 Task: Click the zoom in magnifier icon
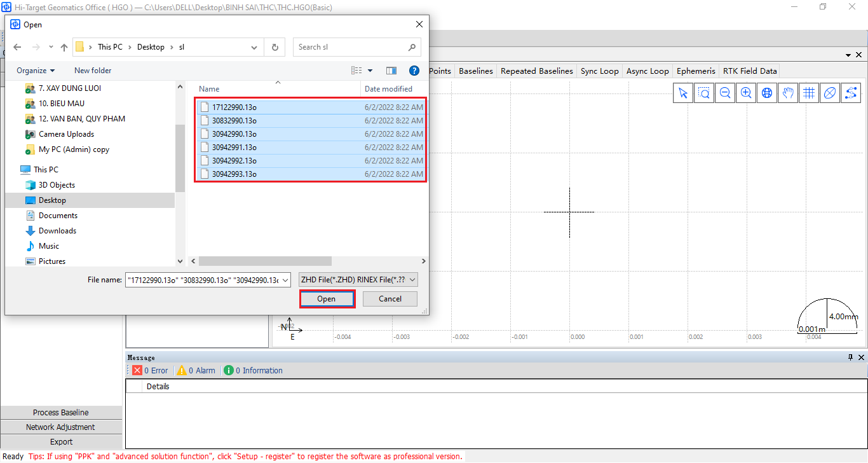pyautogui.click(x=746, y=93)
